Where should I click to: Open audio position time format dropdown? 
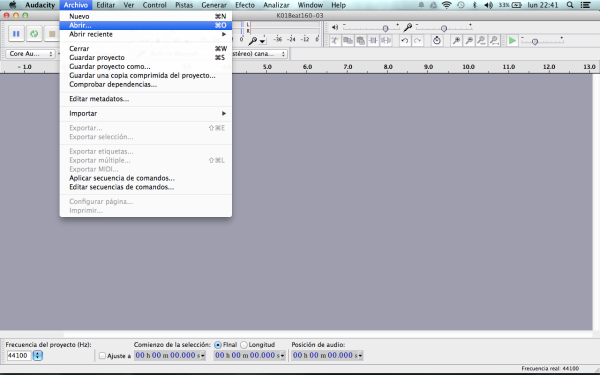tap(360, 355)
